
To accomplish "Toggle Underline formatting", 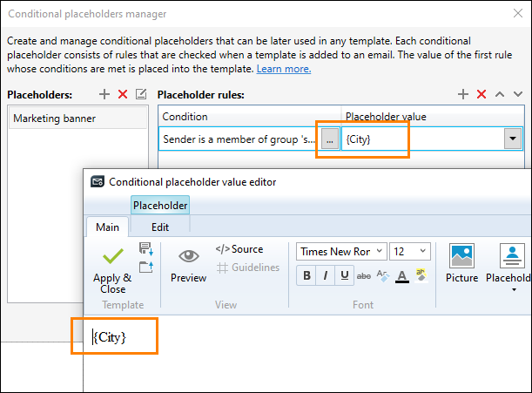I will pyautogui.click(x=345, y=275).
